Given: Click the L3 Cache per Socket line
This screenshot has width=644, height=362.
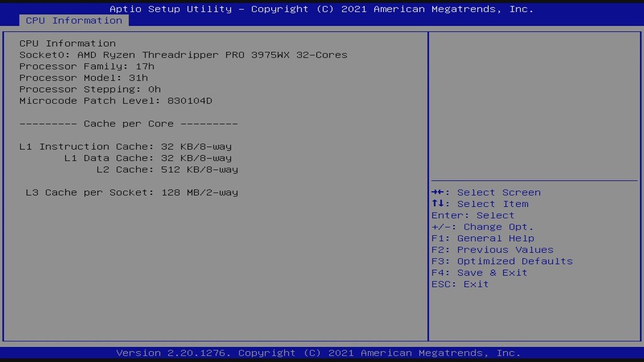Looking at the screenshot, I should pos(132,192).
